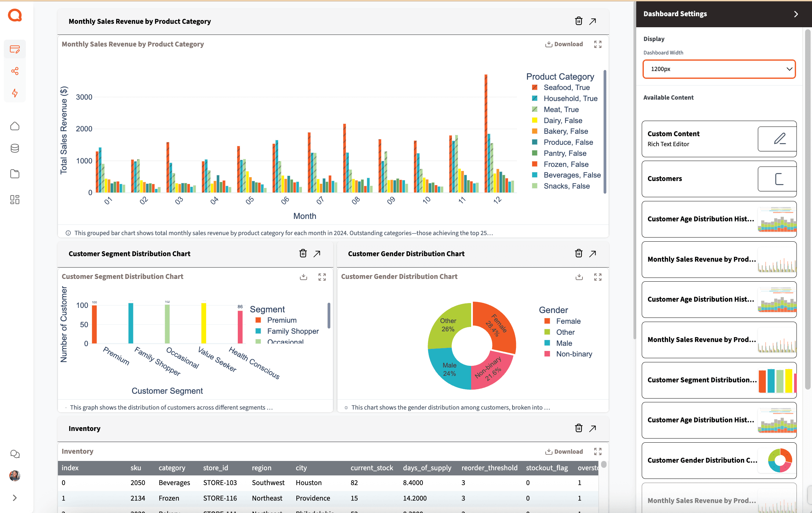
Task: Toggle Female legend entry in Gender chart
Action: pos(568,321)
